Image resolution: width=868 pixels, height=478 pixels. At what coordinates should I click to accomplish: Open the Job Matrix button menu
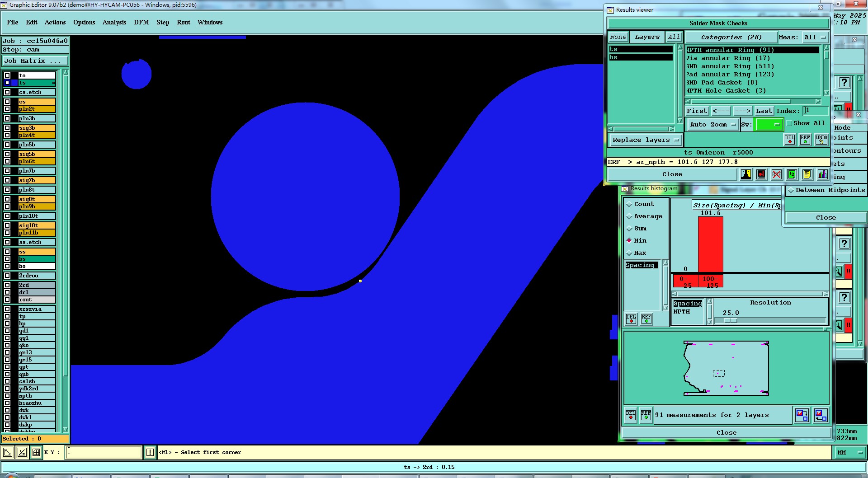point(35,61)
